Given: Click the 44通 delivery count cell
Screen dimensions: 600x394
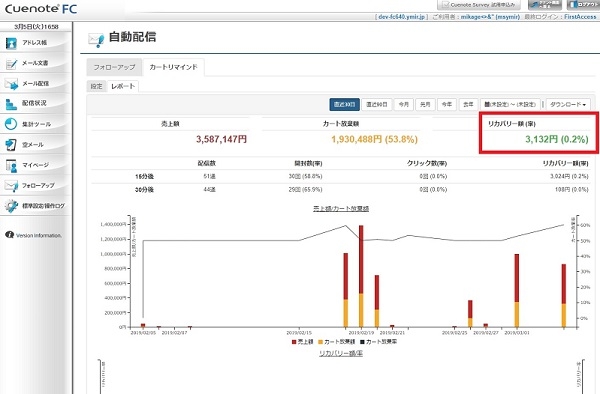Looking at the screenshot, I should click(x=209, y=189).
